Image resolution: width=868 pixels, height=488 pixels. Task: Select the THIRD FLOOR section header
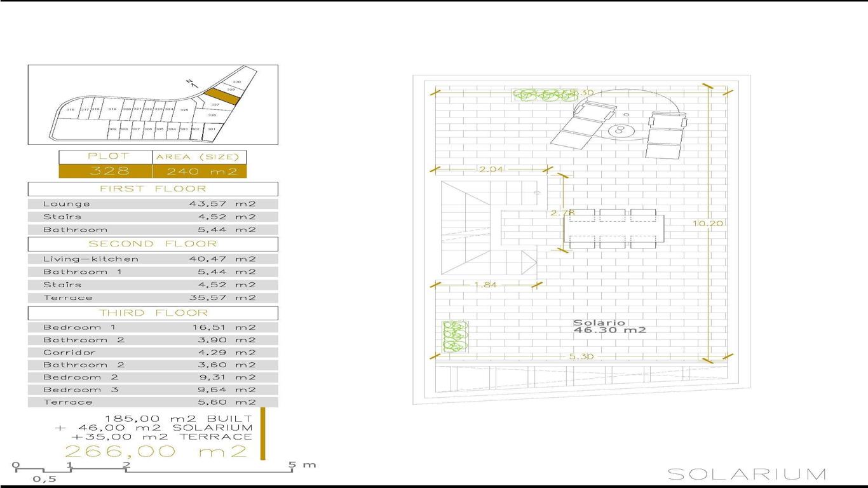point(153,313)
